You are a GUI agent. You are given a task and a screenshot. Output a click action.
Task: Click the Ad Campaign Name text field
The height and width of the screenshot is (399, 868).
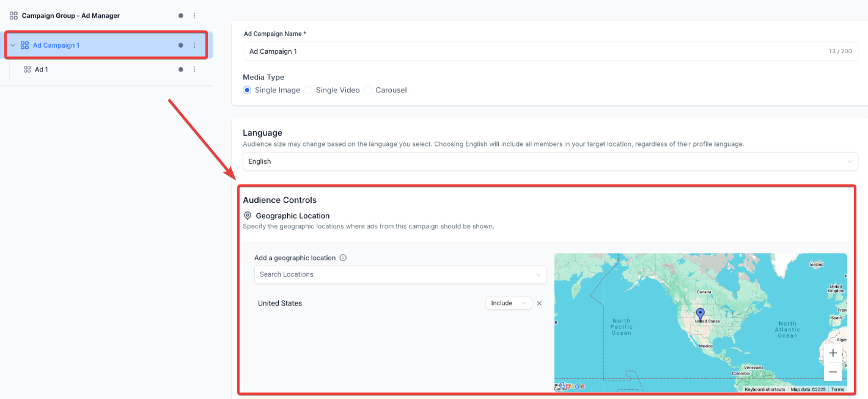[x=532, y=51]
